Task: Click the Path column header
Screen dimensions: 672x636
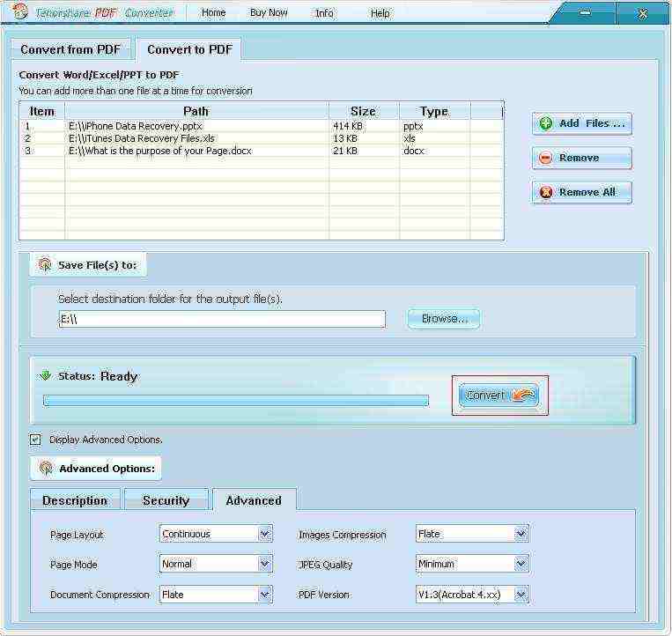Action: (x=196, y=111)
